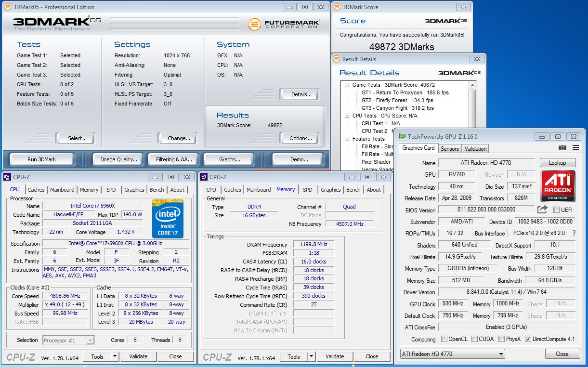Click the 49872 3DMarks score text

(x=402, y=47)
